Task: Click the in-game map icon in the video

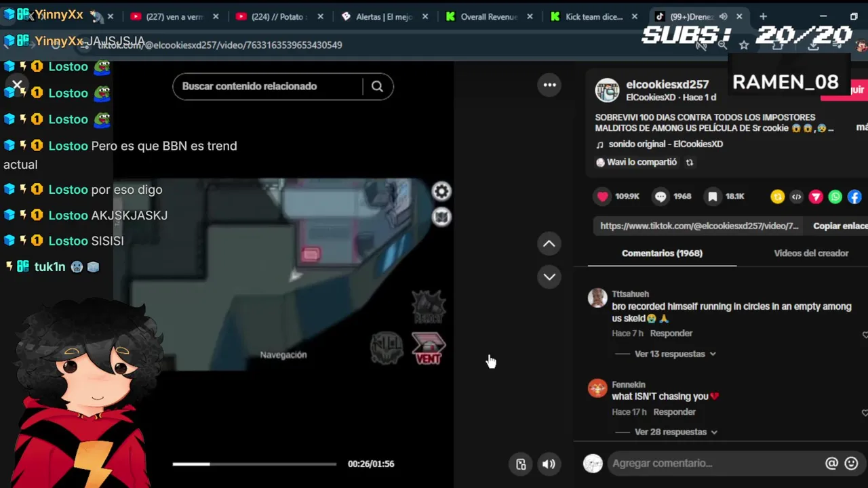Action: click(x=441, y=217)
